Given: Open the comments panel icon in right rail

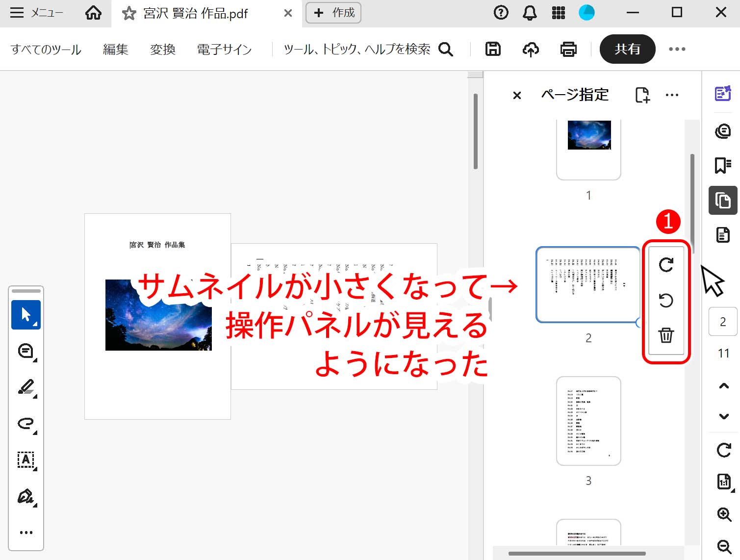Looking at the screenshot, I should [723, 131].
